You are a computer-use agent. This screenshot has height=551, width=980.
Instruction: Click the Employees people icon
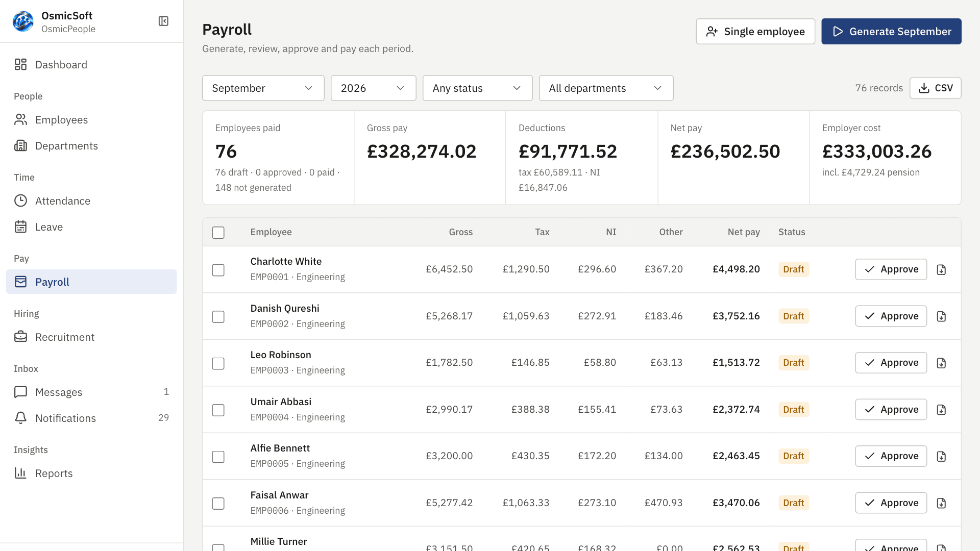(20, 119)
